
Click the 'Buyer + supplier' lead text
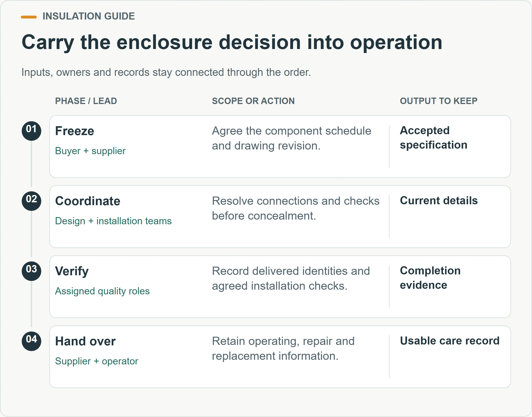90,151
